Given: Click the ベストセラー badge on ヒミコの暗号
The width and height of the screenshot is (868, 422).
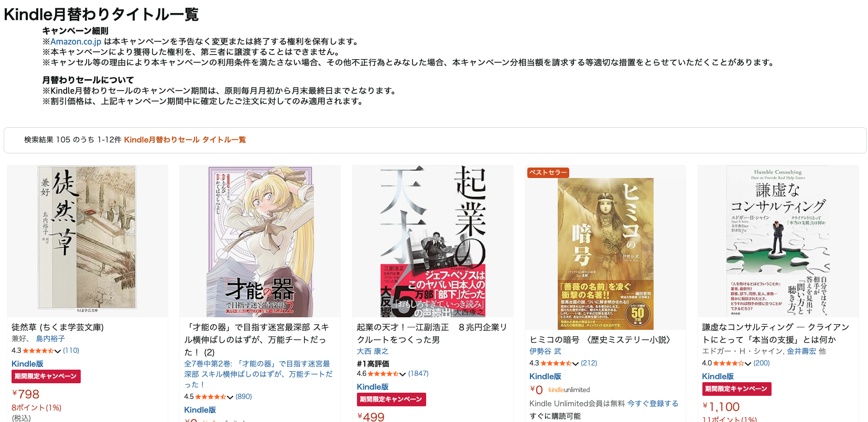Looking at the screenshot, I should [548, 172].
